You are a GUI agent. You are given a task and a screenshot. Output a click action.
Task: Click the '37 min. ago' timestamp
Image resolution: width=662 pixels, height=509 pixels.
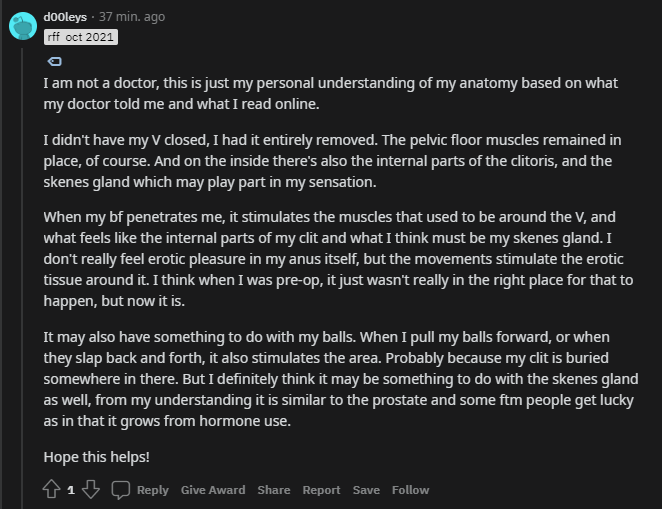click(x=133, y=17)
